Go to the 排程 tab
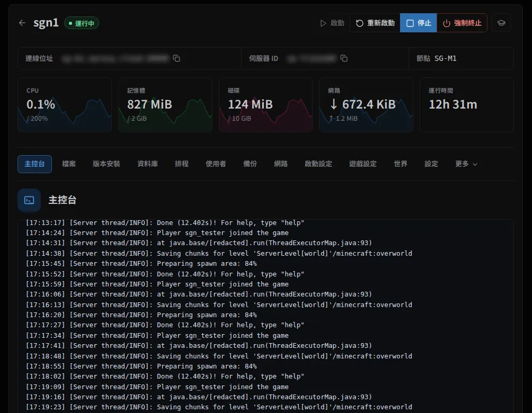532x413 pixels. coord(182,164)
